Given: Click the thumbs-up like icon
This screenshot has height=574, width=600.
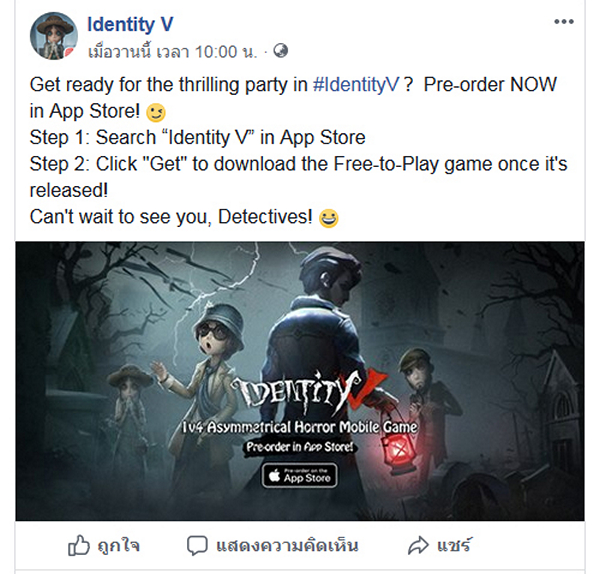Looking at the screenshot, I should click(79, 545).
